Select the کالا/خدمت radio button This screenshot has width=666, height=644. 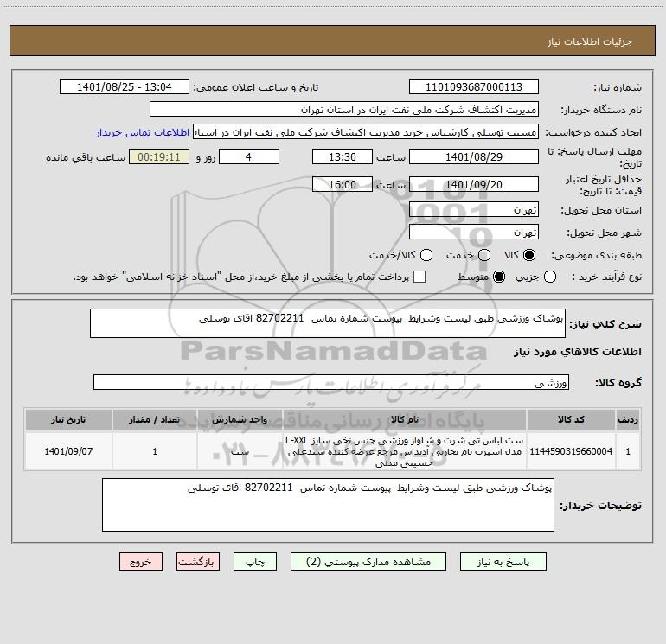[x=426, y=255]
